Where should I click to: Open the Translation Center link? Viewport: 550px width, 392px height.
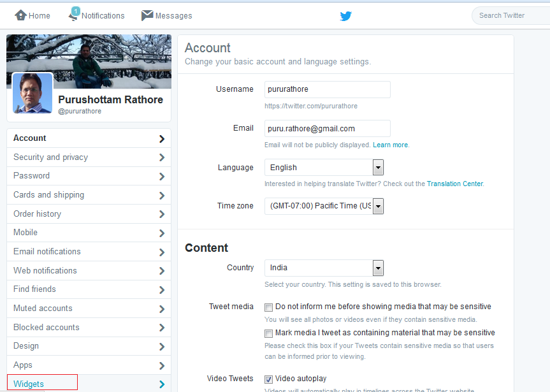pyautogui.click(x=454, y=184)
